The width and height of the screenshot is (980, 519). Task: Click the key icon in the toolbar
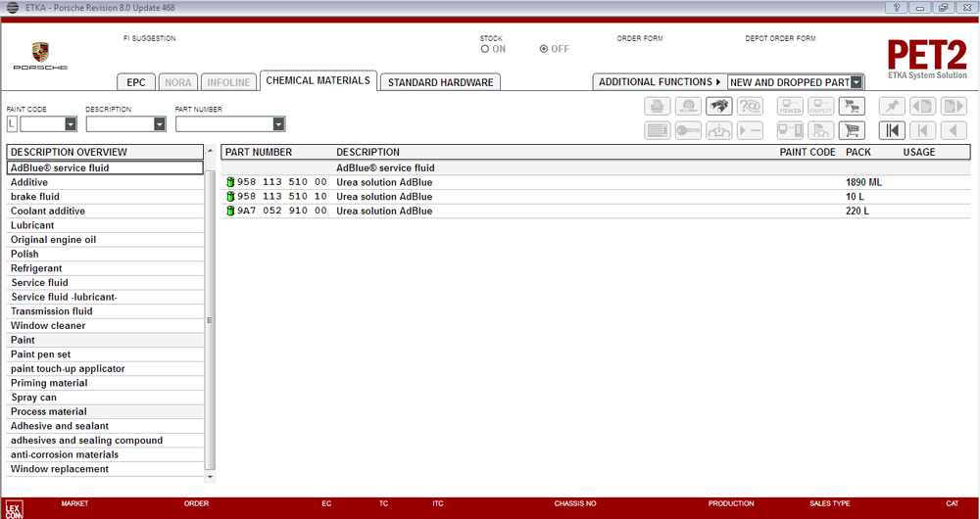[688, 130]
